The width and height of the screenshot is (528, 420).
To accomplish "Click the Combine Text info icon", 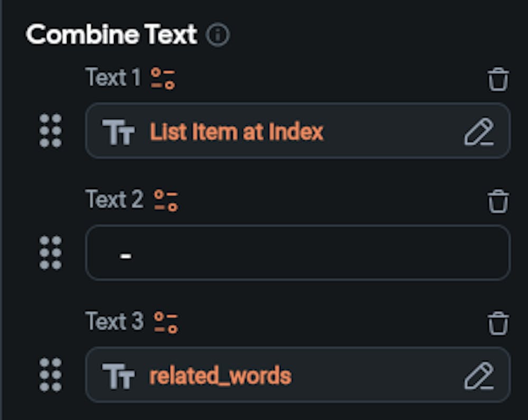I will 218,35.
